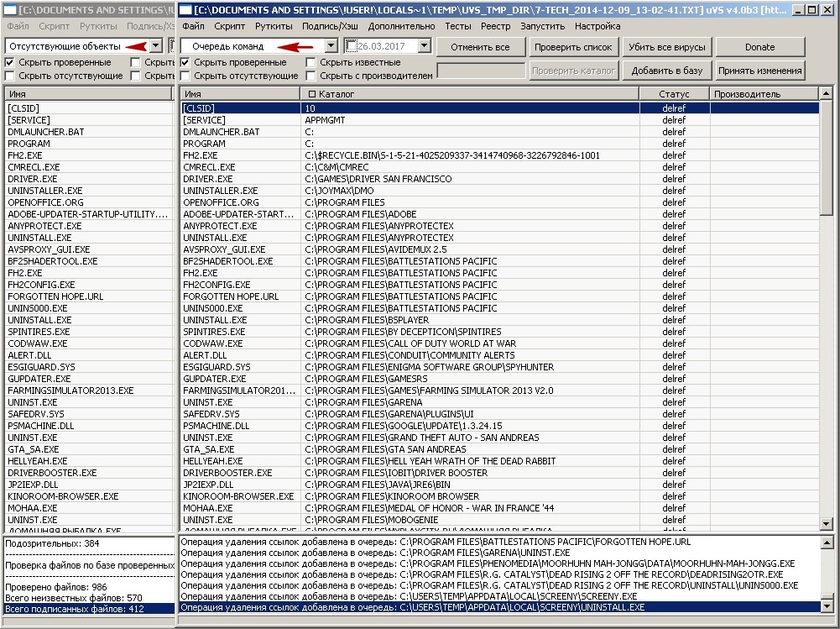This screenshot has width=840, height=629.
Task: Click the Добавить в базу button
Action: pos(666,71)
